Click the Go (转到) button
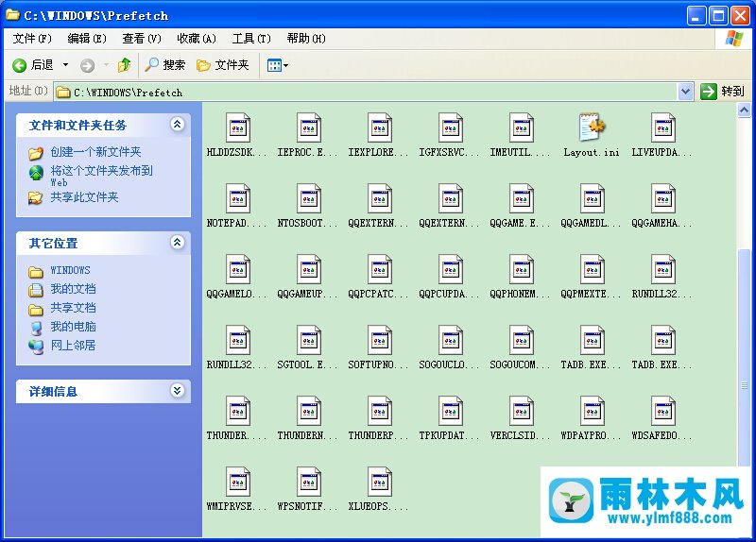The image size is (756, 542). (x=722, y=91)
